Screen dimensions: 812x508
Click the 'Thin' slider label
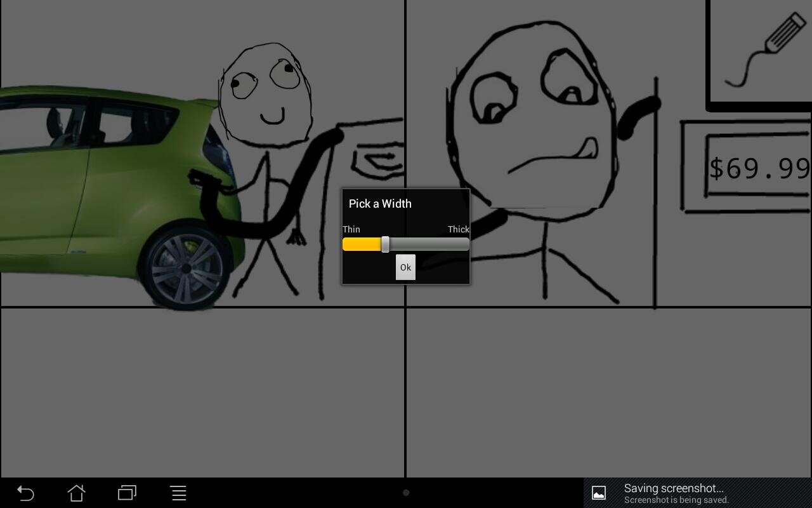(351, 229)
